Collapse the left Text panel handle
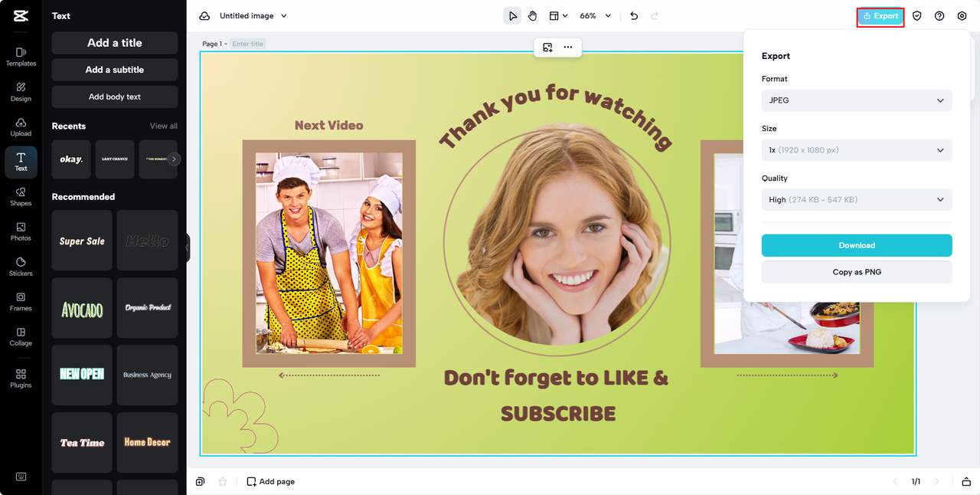 pyautogui.click(x=188, y=248)
